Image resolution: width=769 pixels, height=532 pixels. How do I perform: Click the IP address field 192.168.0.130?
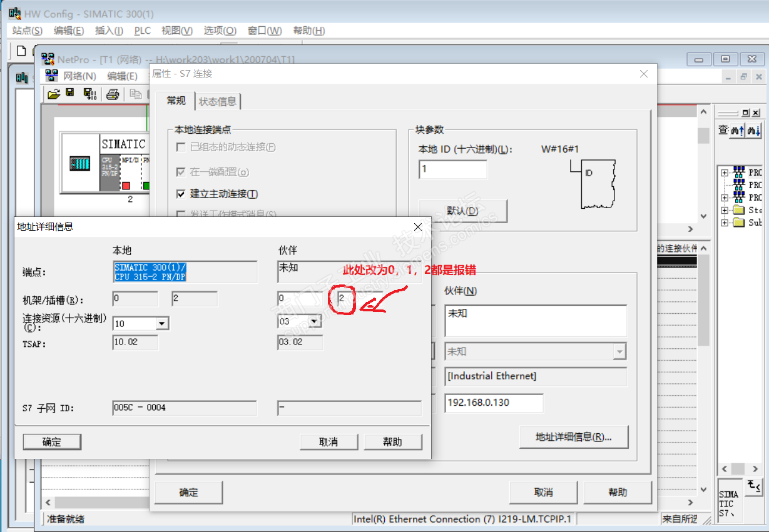pos(494,403)
